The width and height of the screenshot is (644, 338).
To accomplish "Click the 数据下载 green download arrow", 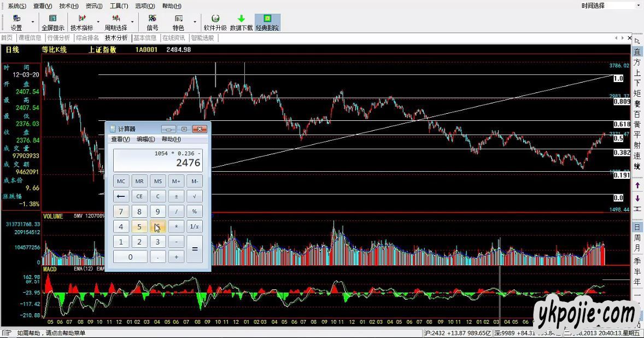I will click(241, 22).
